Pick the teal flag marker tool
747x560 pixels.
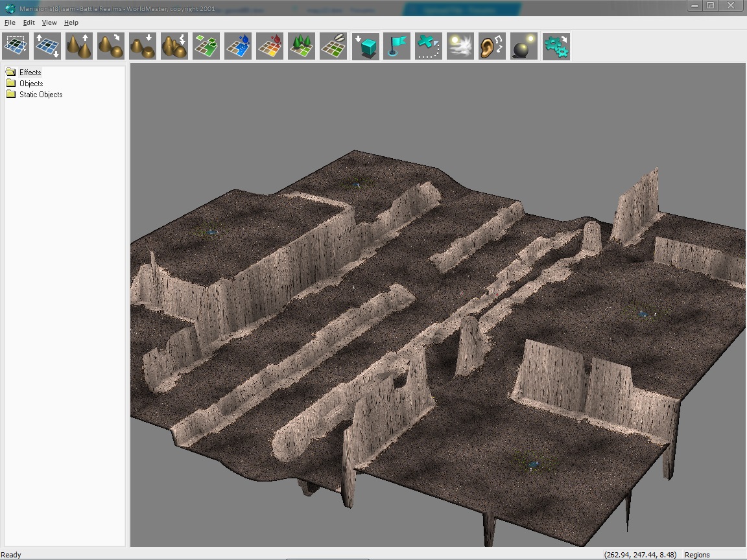pos(397,47)
